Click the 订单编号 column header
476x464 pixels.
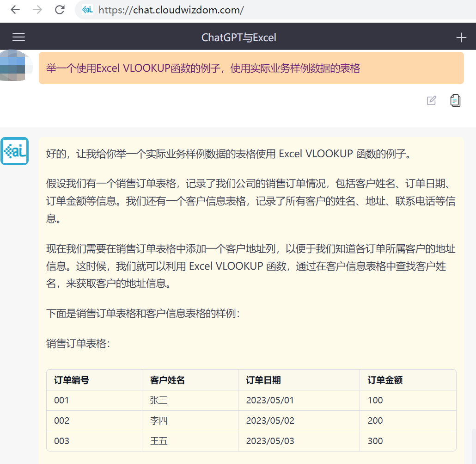(94, 380)
